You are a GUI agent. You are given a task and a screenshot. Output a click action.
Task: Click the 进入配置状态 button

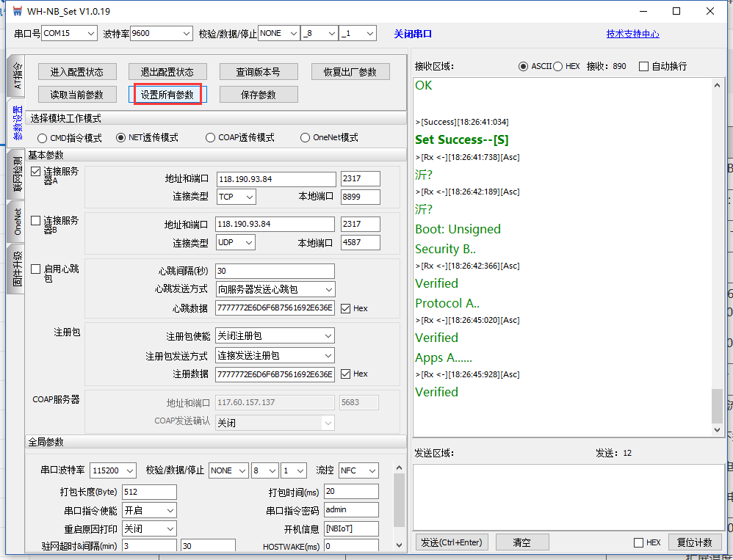coord(77,72)
